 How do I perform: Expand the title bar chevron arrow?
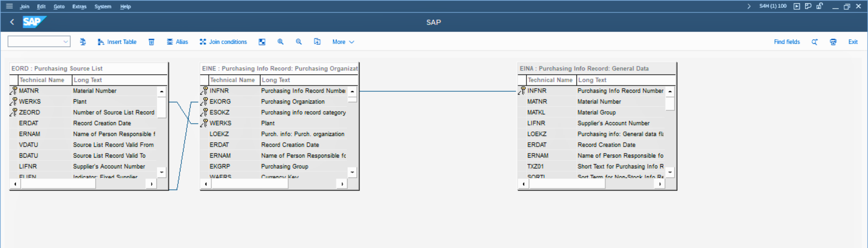[x=749, y=6]
